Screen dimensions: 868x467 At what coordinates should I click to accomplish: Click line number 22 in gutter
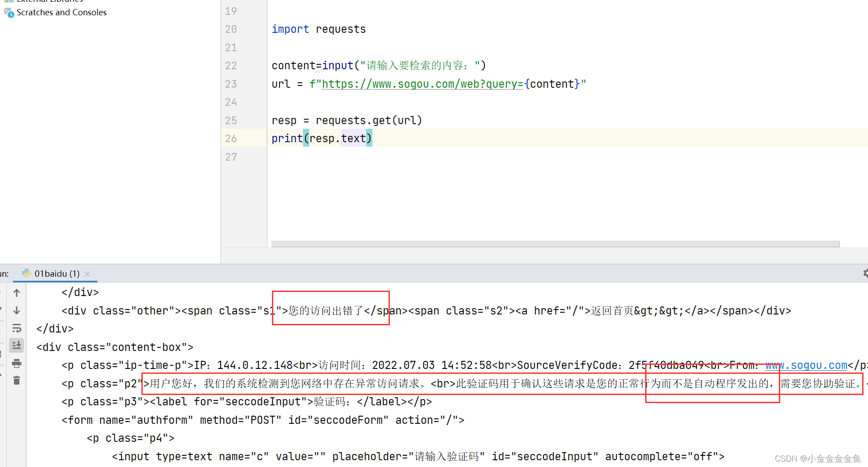coord(231,66)
